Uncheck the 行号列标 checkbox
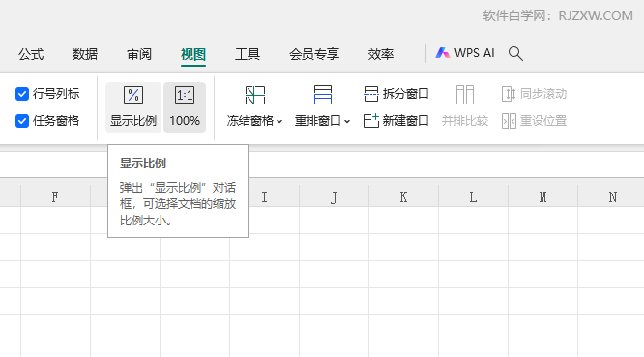This screenshot has width=644, height=357. [x=22, y=94]
